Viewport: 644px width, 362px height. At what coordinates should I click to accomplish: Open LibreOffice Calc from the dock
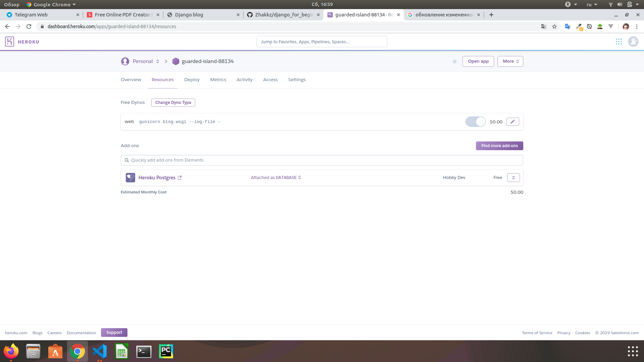pos(122,351)
